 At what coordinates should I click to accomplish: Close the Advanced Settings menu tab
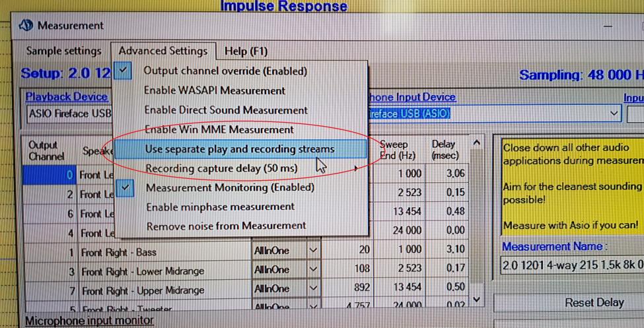(x=163, y=51)
